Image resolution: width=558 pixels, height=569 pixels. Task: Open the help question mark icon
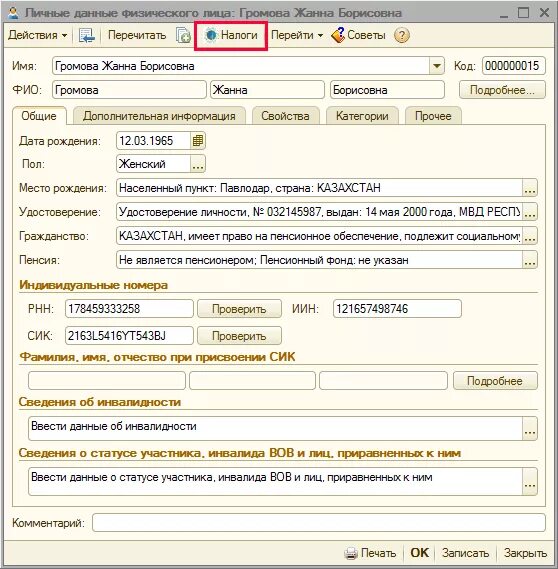coord(402,35)
